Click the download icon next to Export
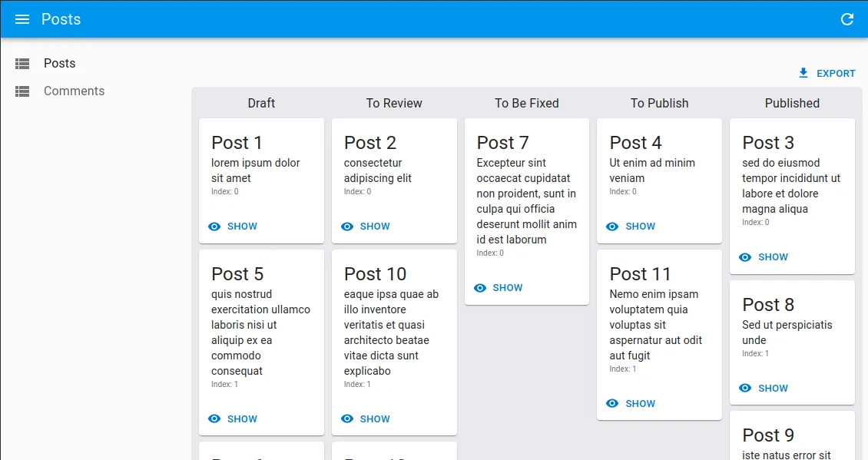This screenshot has width=868, height=460. point(803,73)
